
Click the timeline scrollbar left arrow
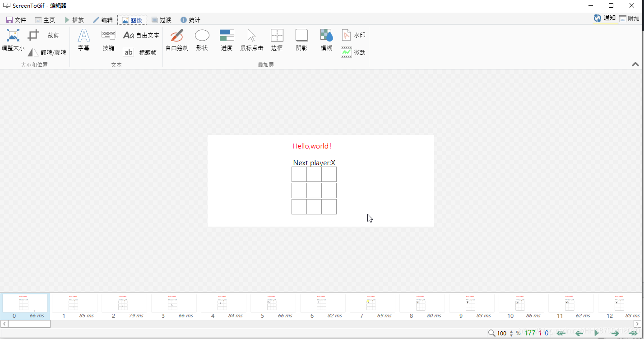[5, 324]
